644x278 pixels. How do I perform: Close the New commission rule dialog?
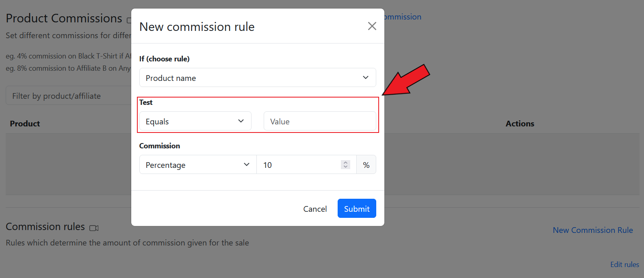pos(372,26)
